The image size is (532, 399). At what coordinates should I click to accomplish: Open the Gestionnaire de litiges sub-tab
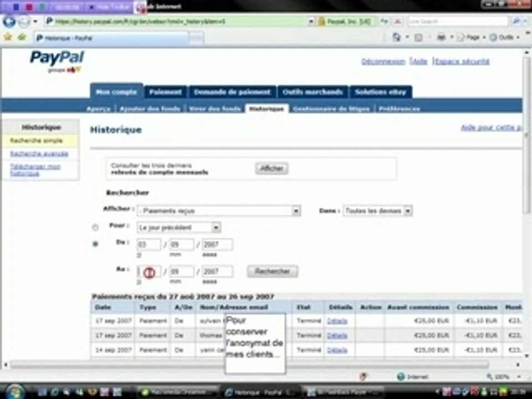331,109
